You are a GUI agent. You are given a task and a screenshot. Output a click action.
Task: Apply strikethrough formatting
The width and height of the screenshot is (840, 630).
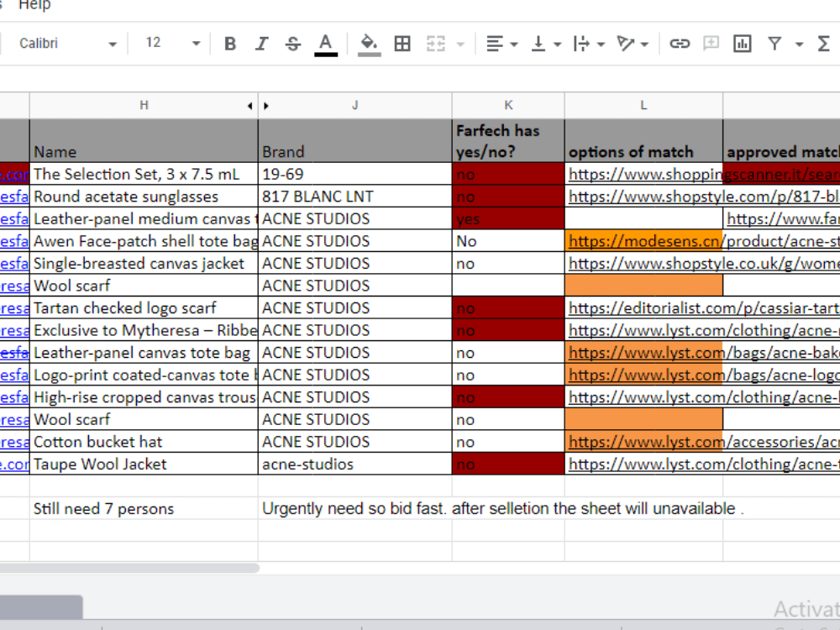click(293, 44)
